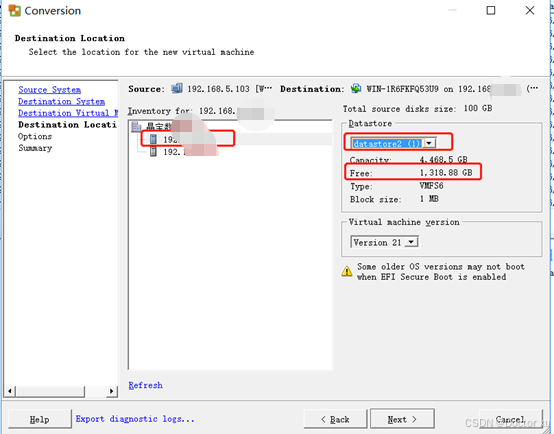Viewport: 554px width, 434px height.
Task: Click the Back button
Action: click(335, 419)
